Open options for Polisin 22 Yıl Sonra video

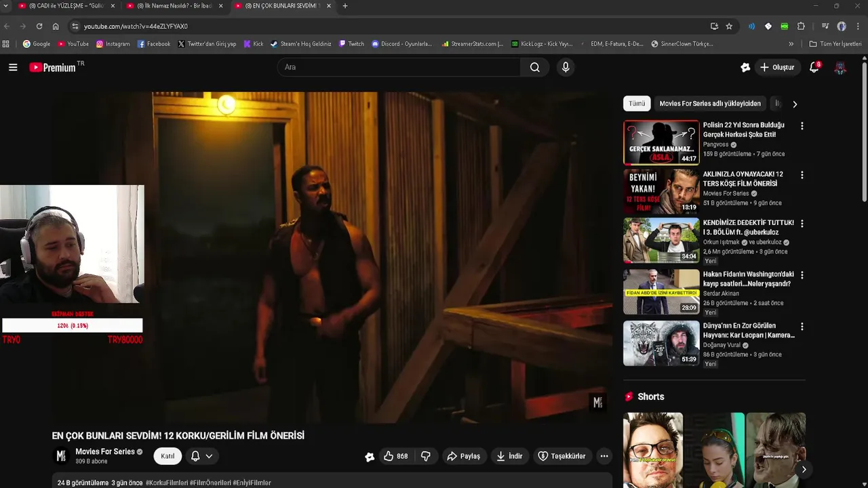(802, 126)
